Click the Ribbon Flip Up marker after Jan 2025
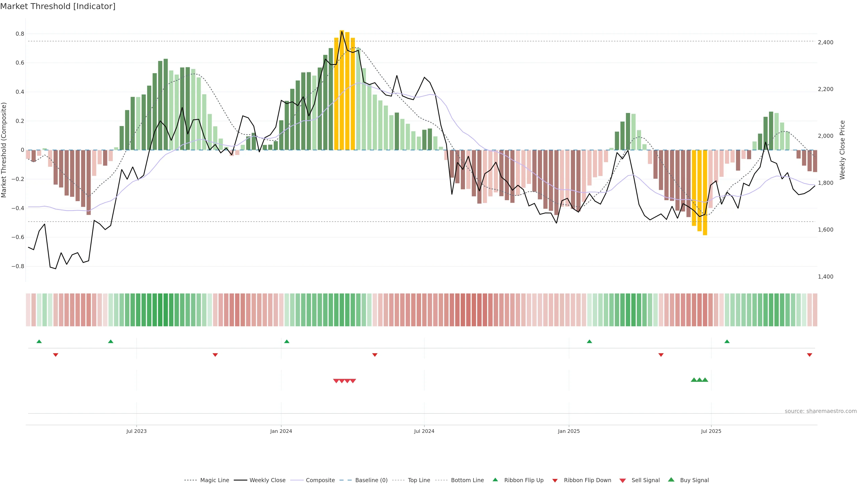 (x=589, y=342)
